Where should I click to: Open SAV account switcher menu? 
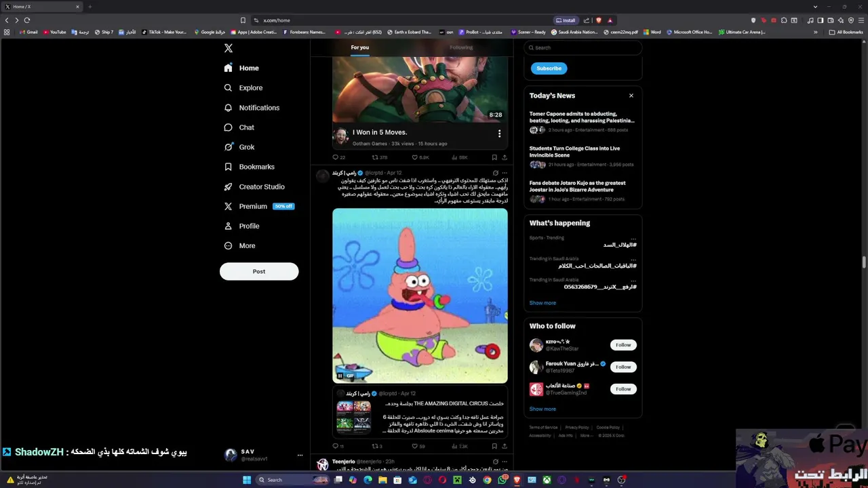263,455
